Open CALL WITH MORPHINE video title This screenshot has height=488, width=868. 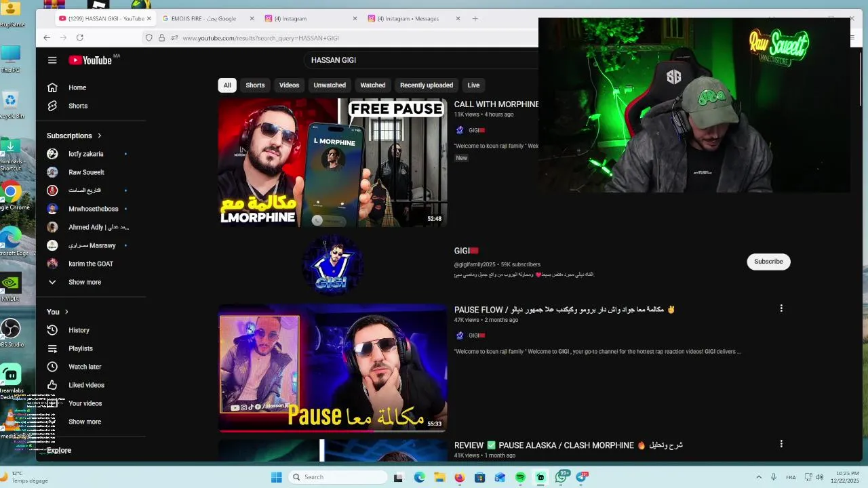[496, 104]
